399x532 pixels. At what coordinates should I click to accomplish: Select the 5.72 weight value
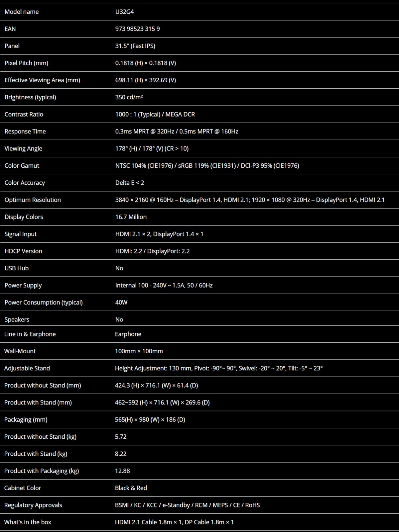121,437
